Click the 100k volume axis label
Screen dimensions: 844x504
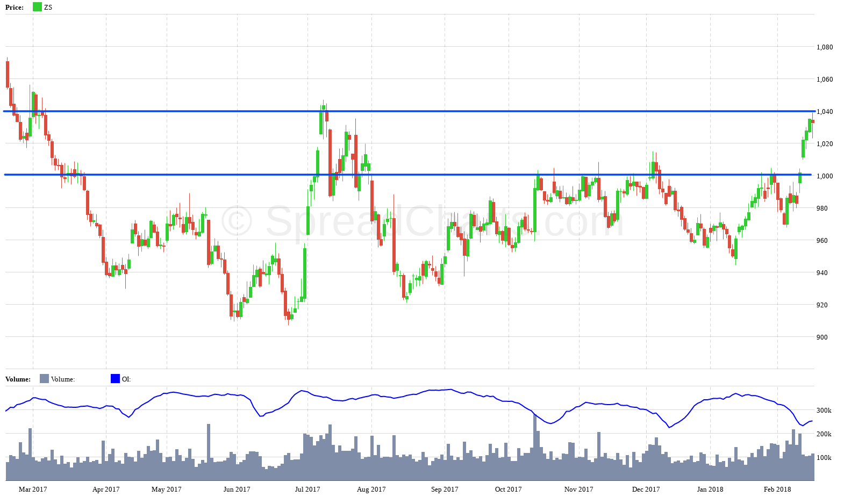824,458
